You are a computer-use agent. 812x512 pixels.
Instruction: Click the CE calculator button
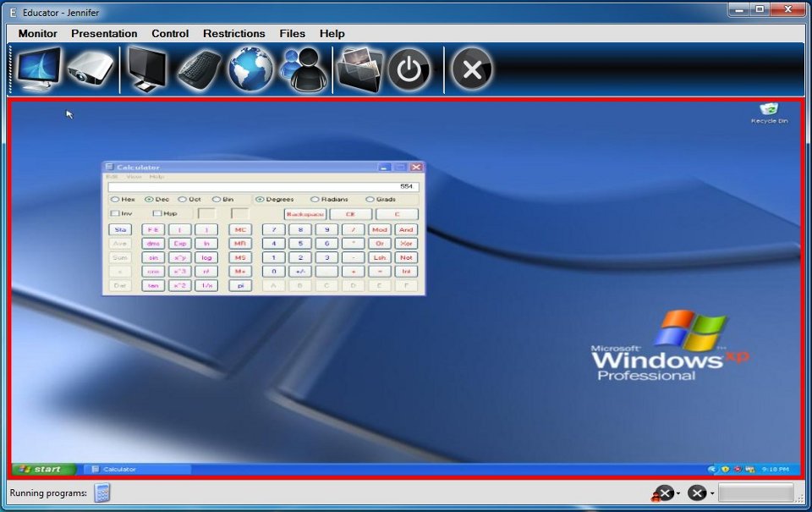(x=350, y=214)
